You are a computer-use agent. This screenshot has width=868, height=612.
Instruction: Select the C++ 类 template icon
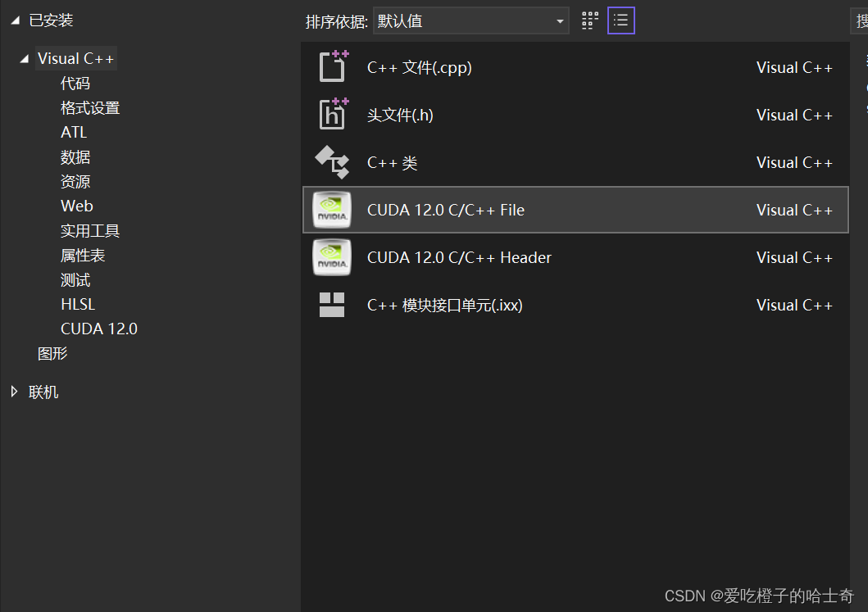(332, 162)
